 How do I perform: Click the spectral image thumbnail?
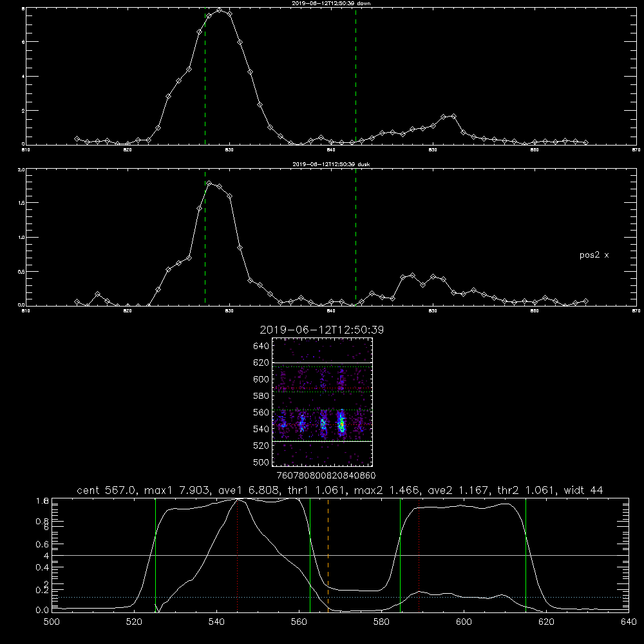pyautogui.click(x=322, y=402)
